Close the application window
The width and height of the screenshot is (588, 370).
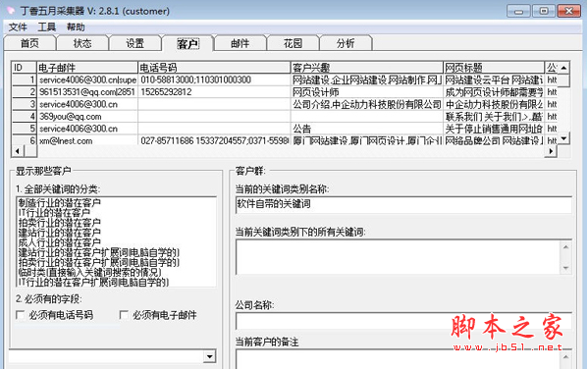point(569,11)
